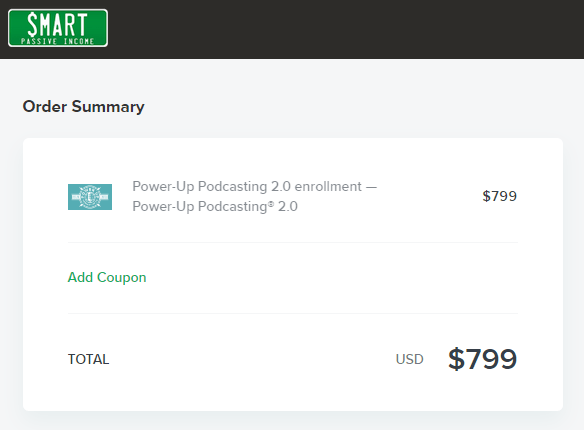Click the divider line below the product row
Viewport: 584px width, 430px height.
[x=293, y=242]
